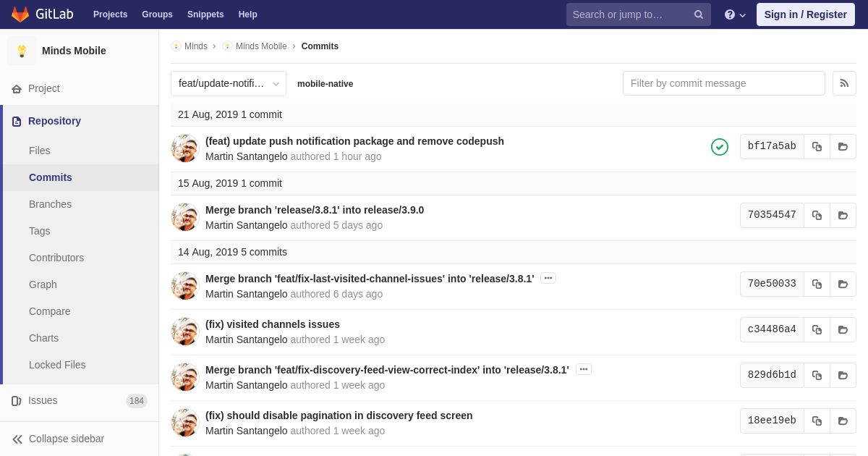
Task: Click the Commits breadcrumb text
Action: tap(320, 46)
